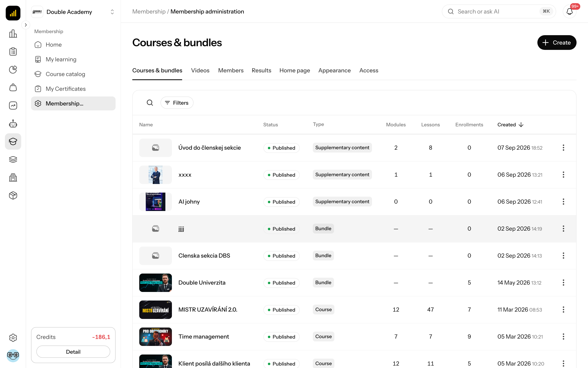
Task: Open the settings gear at rail bottom
Action: coord(13,338)
